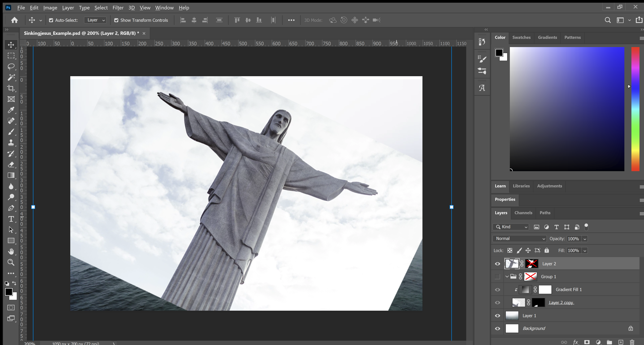Select the Magic Wand tool
The image size is (644, 345).
click(x=11, y=77)
